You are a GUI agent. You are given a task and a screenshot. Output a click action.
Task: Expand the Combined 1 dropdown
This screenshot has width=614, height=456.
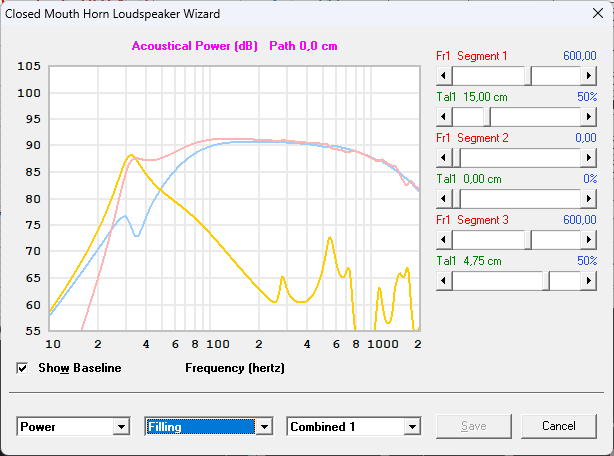[412, 426]
